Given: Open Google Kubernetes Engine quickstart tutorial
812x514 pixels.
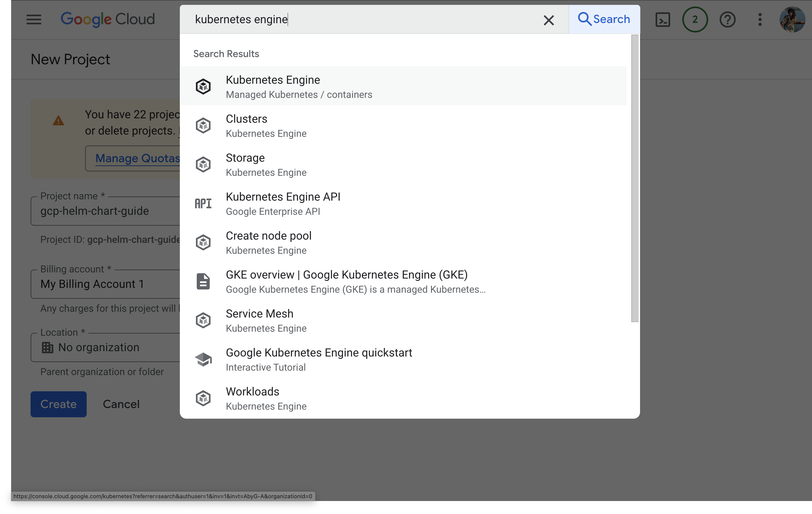Looking at the screenshot, I should tap(319, 359).
